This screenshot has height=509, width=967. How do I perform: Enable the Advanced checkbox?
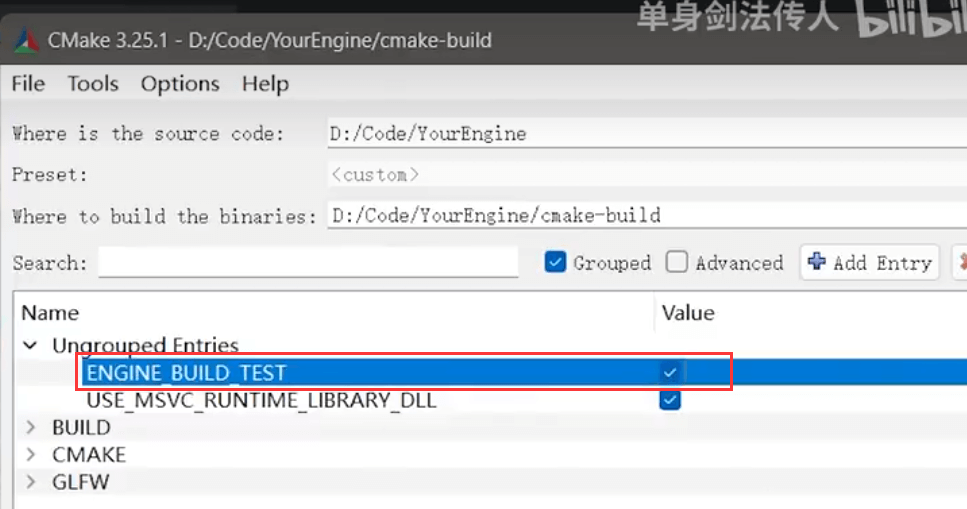[x=677, y=262]
